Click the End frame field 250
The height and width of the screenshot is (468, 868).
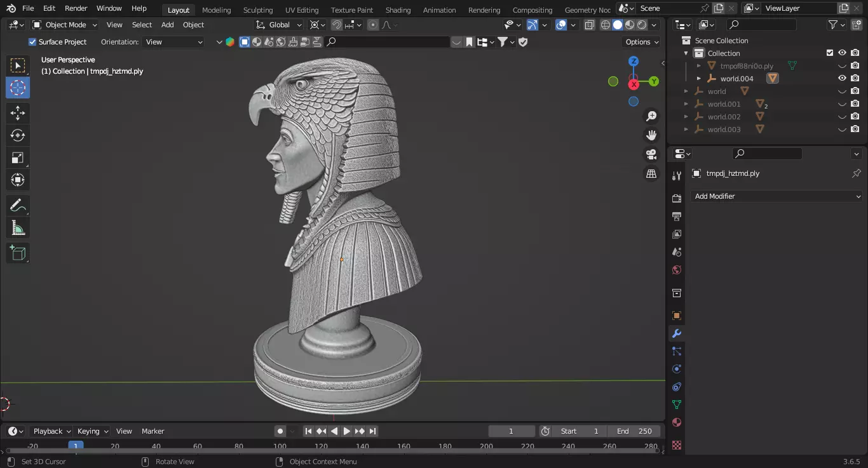tap(634, 431)
